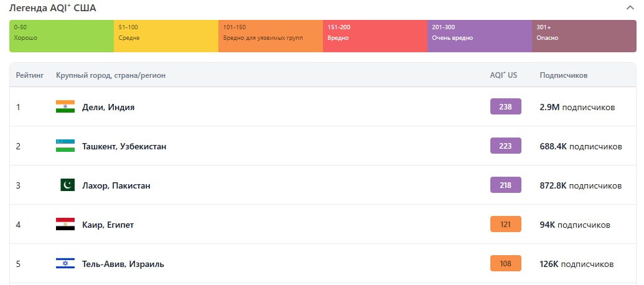Open the Ташкент, Узбекистан city link
Image resolution: width=644 pixels, height=285 pixels.
coord(124,146)
